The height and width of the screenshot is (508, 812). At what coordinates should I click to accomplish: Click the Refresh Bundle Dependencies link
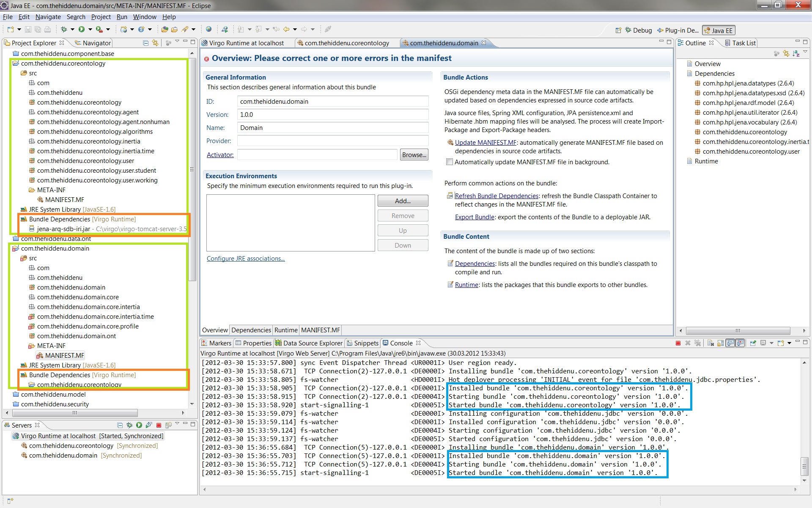[497, 196]
